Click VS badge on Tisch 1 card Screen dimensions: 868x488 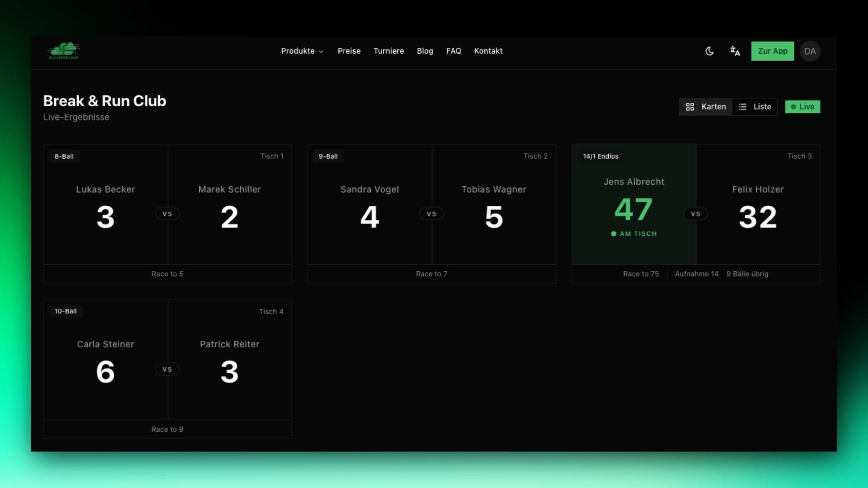(167, 214)
